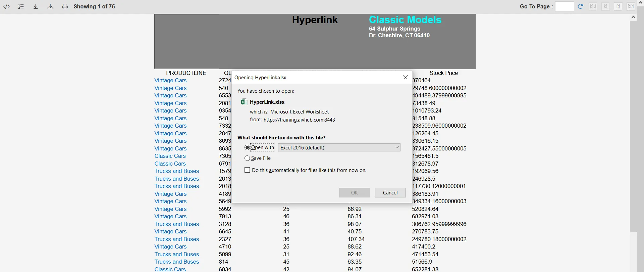Focus the Go To Page input box

point(565,6)
